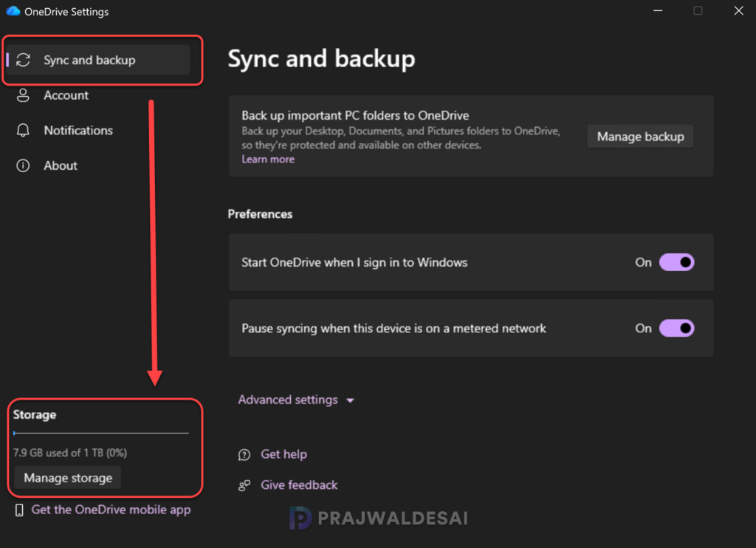Viewport: 756px width, 548px height.
Task: Click the sync arrows icon in sidebar
Action: [23, 60]
